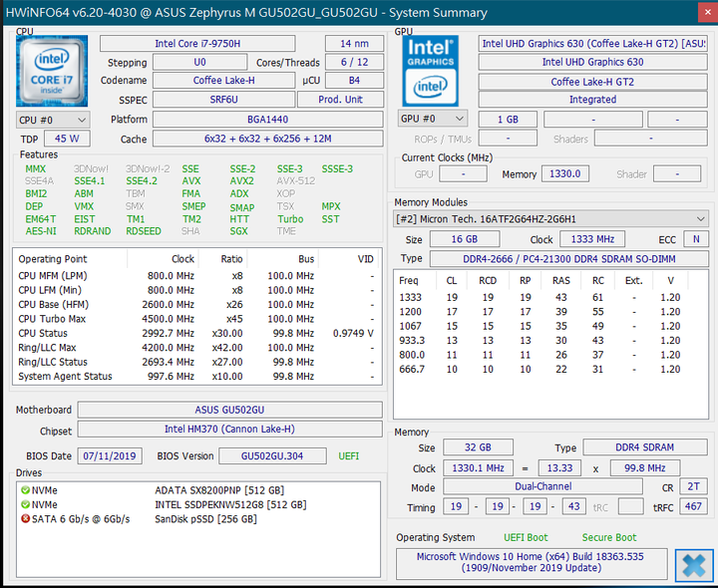Click the red error icon for SATA drive
Viewport: 718px width, 588px height.
(25, 519)
